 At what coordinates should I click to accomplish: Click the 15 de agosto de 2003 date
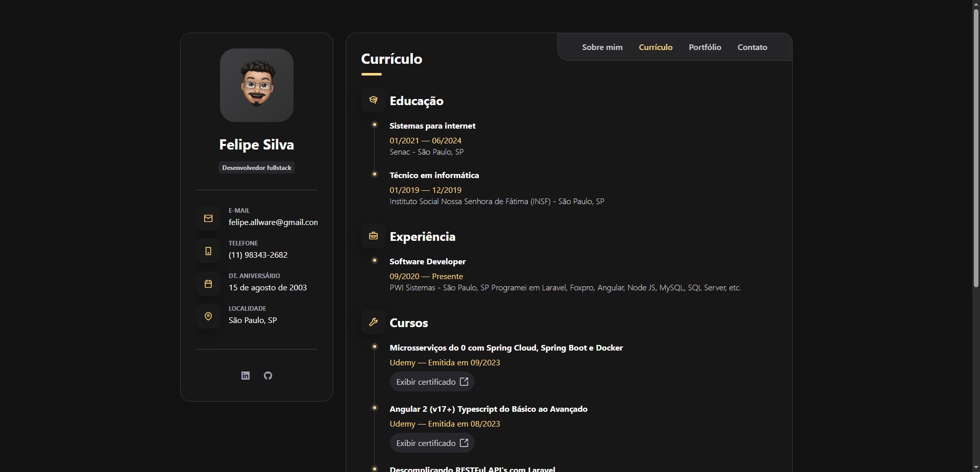point(267,288)
